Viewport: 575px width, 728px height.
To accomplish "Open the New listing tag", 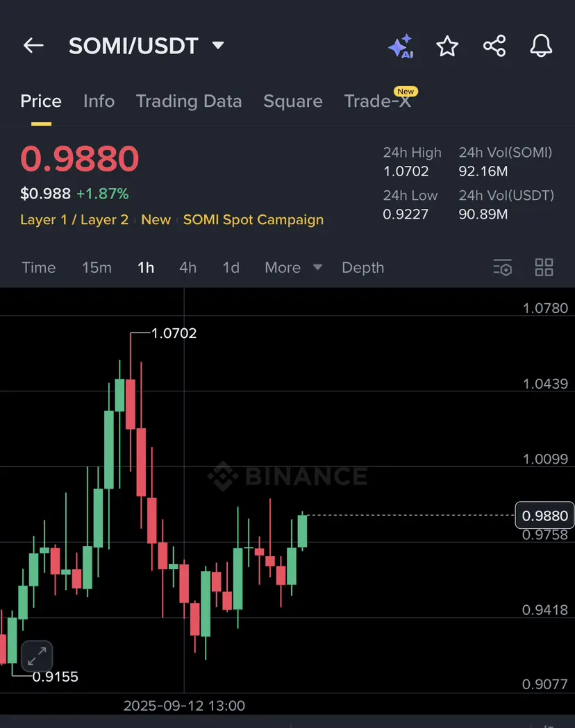I will 156,219.
